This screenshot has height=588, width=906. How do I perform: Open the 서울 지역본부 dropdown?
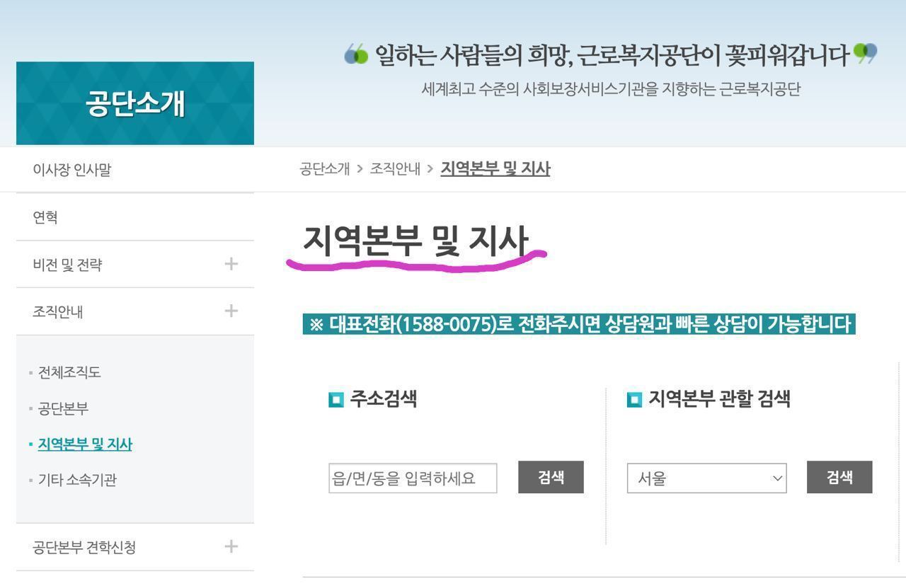click(x=706, y=478)
